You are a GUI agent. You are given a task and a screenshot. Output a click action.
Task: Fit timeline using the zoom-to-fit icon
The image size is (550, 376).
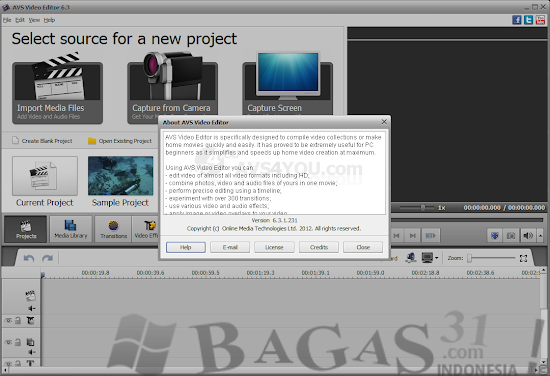coord(523,258)
